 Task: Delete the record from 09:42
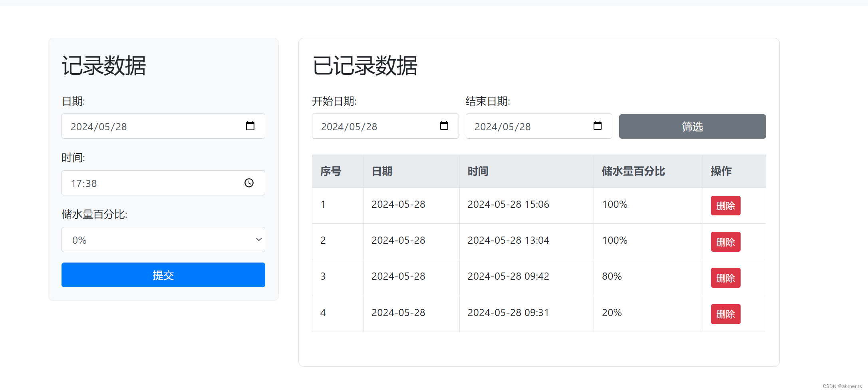[x=725, y=278]
